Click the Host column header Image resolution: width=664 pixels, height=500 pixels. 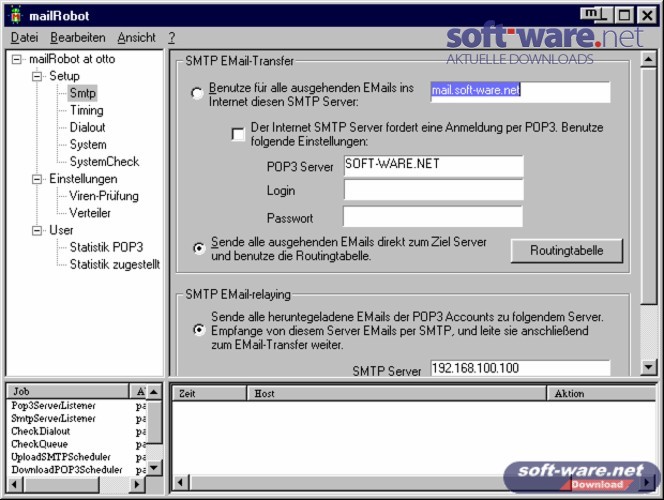click(x=396, y=394)
